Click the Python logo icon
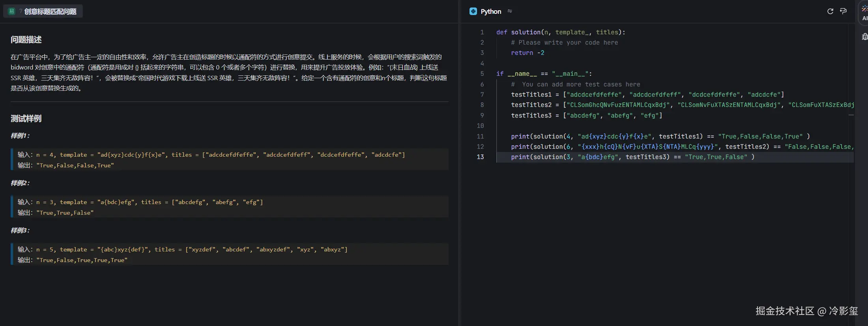The width and height of the screenshot is (868, 326). tap(473, 11)
